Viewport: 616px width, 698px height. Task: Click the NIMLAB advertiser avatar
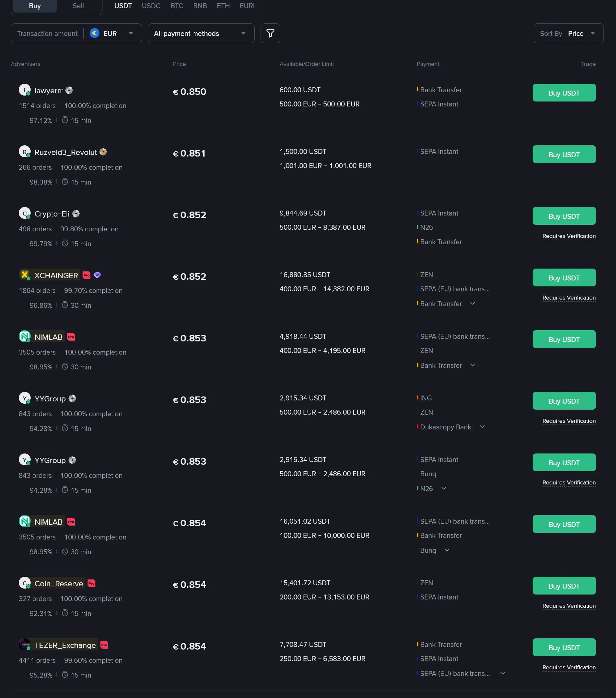25,336
